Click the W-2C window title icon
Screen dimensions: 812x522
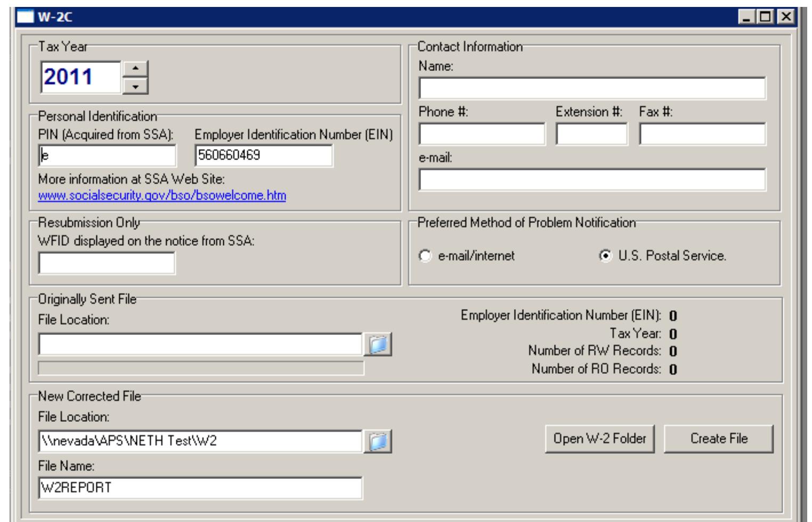pos(25,17)
